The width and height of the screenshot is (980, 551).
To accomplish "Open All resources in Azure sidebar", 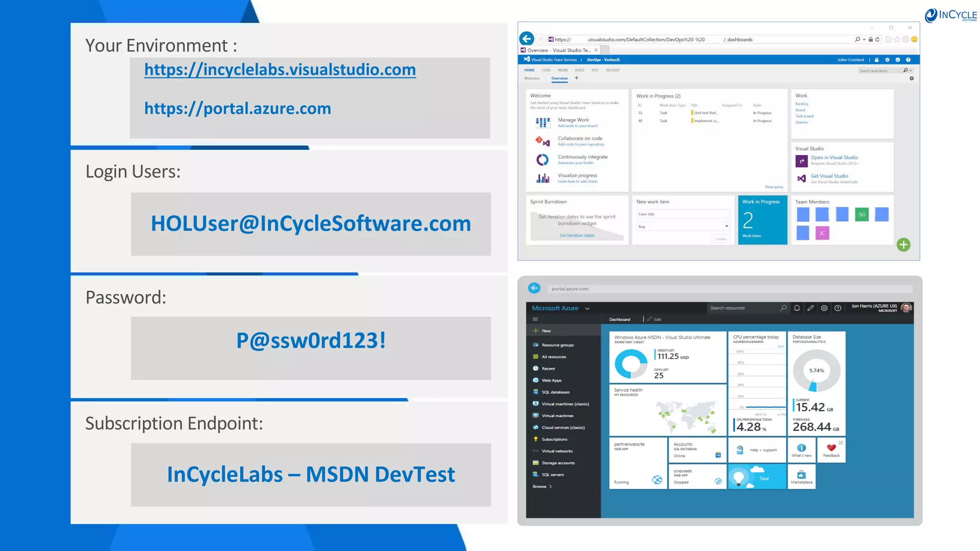I will (x=563, y=357).
